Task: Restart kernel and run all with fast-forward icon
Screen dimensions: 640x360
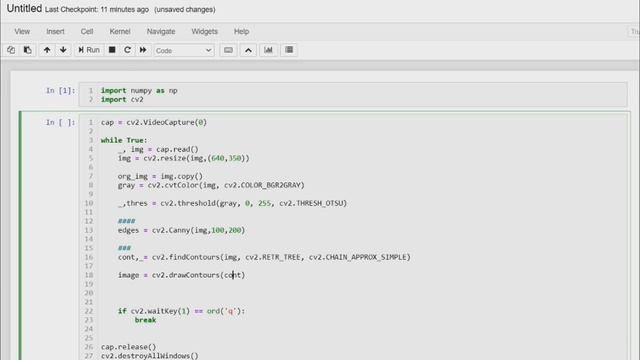Action: [x=143, y=50]
